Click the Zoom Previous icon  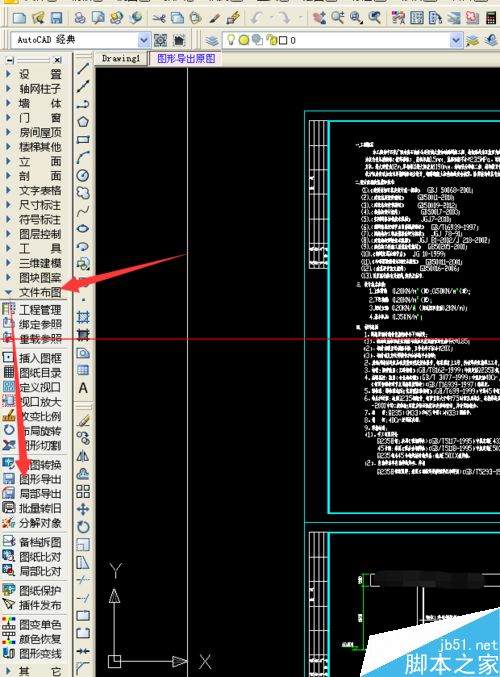(x=375, y=18)
